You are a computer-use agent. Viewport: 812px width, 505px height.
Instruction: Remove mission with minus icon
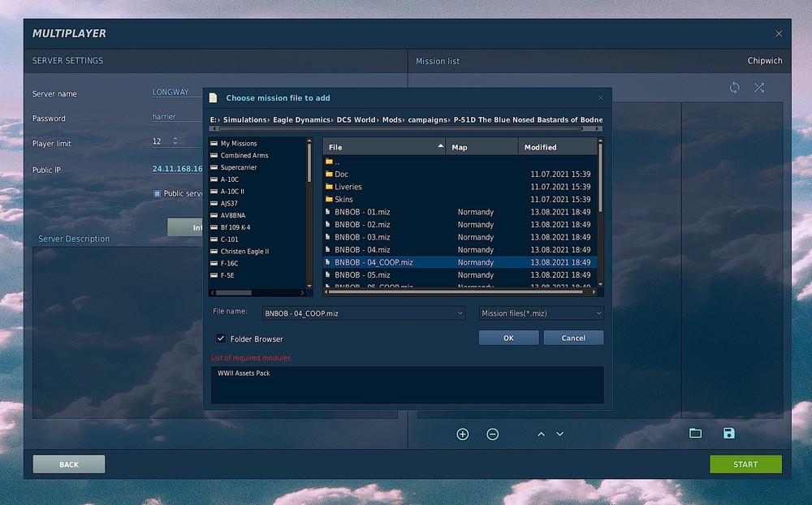pos(493,434)
